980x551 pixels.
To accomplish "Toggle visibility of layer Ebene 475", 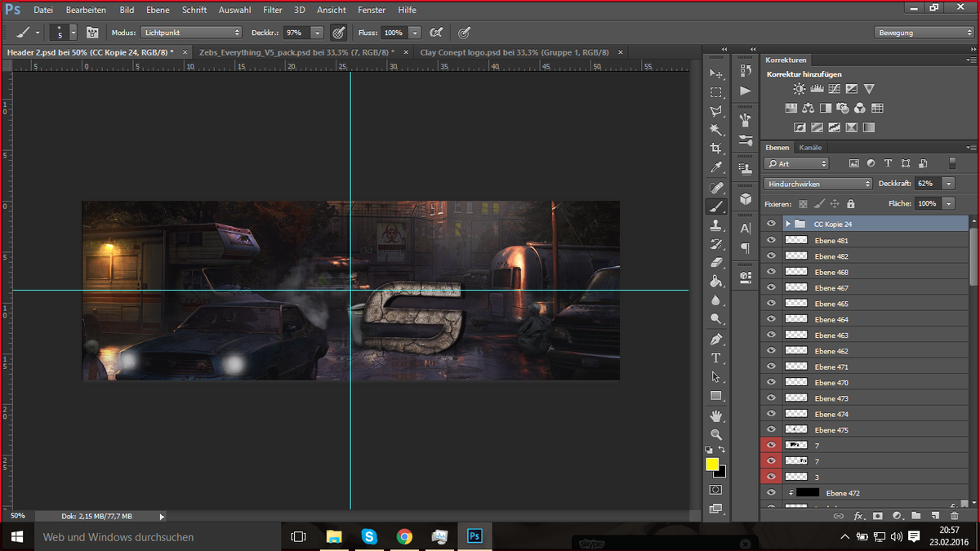I will click(x=771, y=429).
